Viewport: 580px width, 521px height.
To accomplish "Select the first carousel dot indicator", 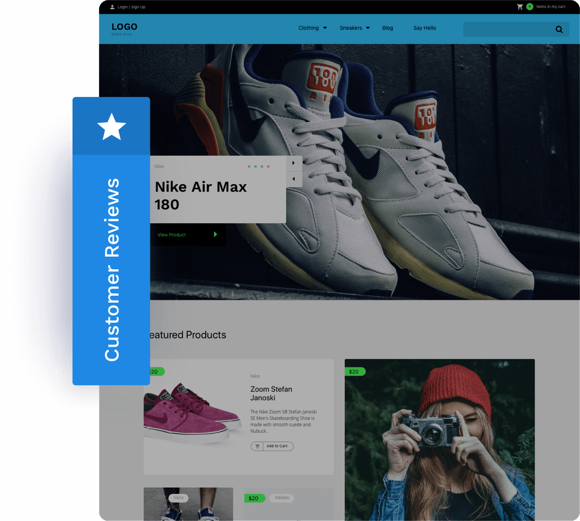I will 249,167.
